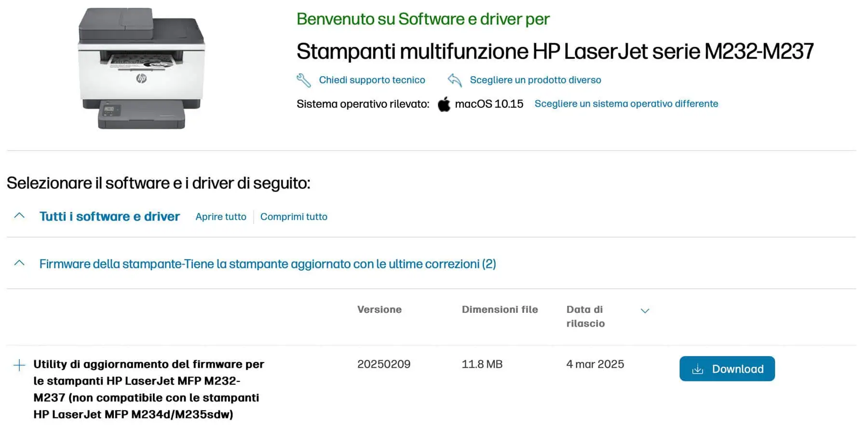
Task: Click the 'Tutti i software e driver' heading
Action: 109,216
